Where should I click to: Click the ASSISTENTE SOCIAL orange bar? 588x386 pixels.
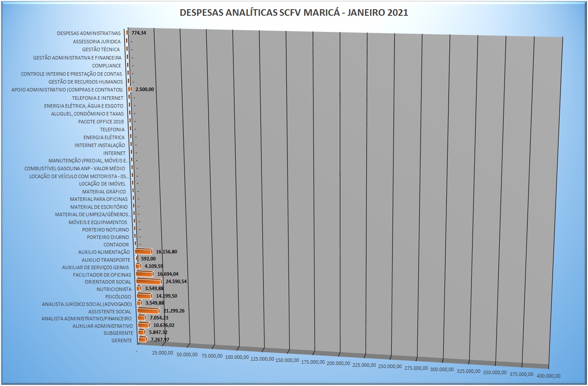(x=148, y=311)
